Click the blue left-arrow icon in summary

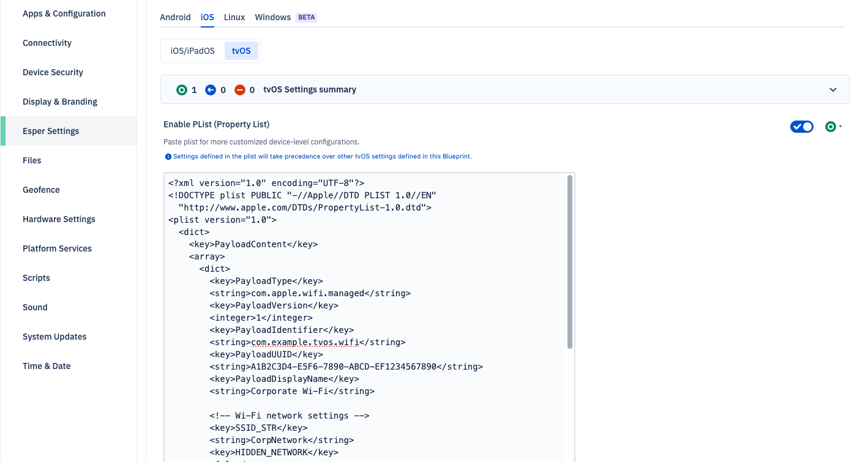[x=211, y=90]
